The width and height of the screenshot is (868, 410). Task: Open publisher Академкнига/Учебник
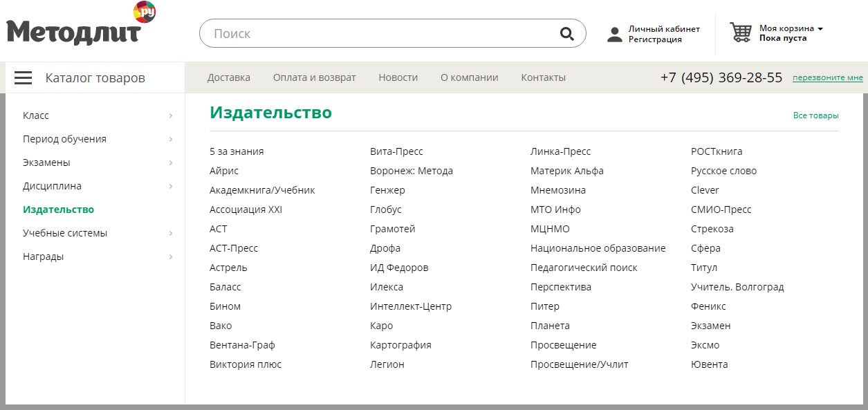tap(262, 190)
